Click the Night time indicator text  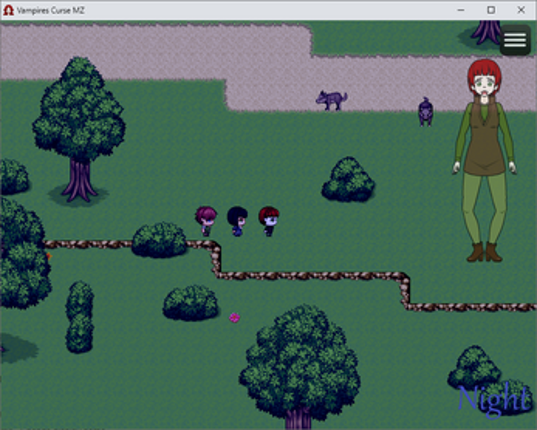click(x=495, y=401)
